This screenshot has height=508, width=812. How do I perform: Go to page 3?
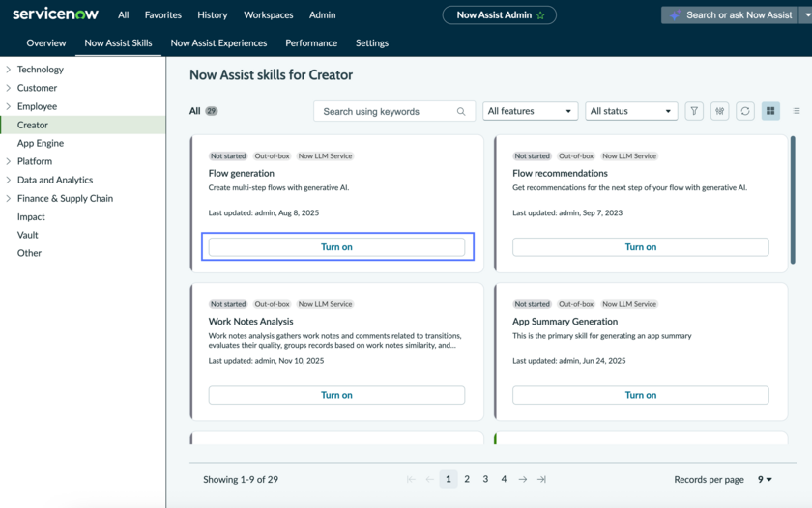(485, 479)
